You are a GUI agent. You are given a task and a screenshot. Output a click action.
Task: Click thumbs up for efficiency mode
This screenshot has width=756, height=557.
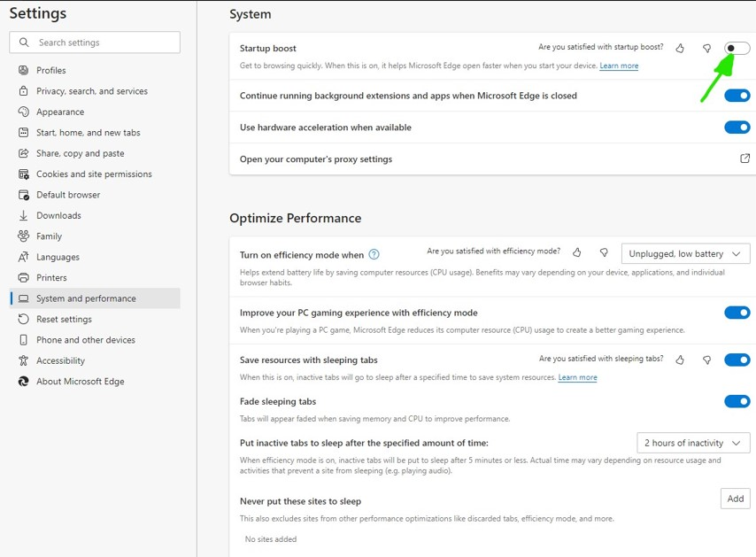click(x=577, y=252)
